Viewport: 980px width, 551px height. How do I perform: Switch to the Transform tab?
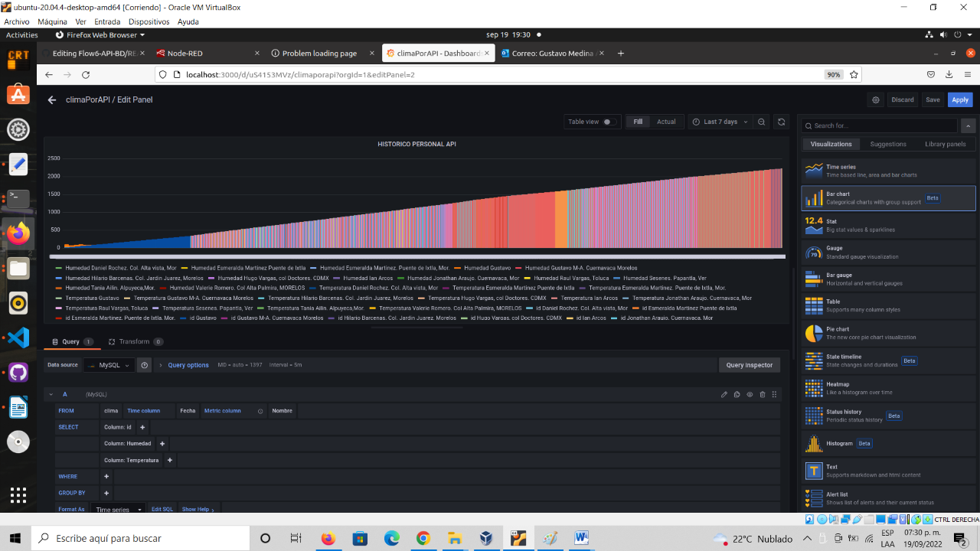click(x=136, y=341)
